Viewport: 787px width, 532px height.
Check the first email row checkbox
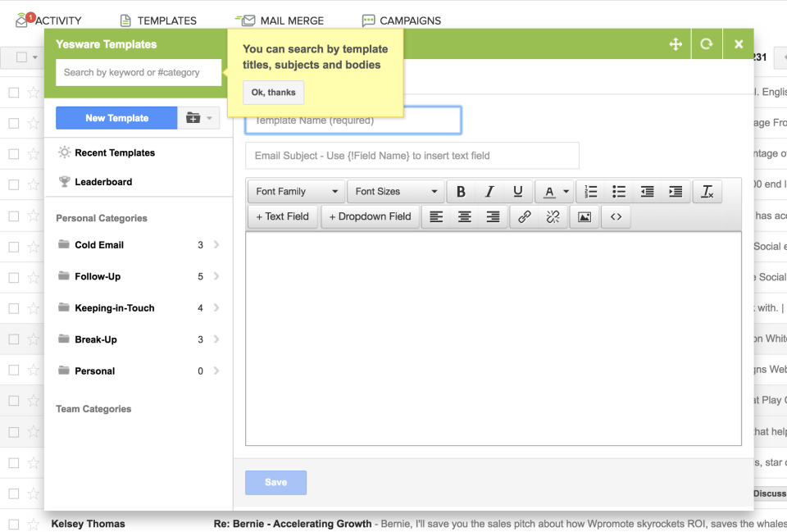coord(14,93)
